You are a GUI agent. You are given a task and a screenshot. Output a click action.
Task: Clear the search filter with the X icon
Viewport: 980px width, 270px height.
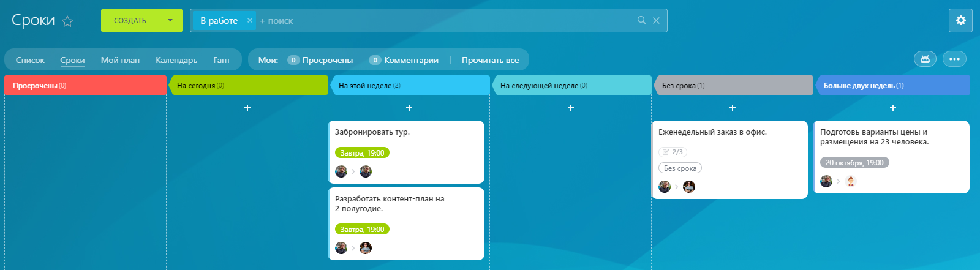point(656,20)
